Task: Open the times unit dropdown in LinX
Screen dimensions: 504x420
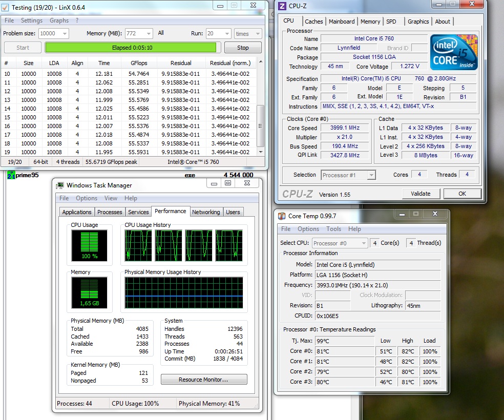Action: (x=258, y=33)
